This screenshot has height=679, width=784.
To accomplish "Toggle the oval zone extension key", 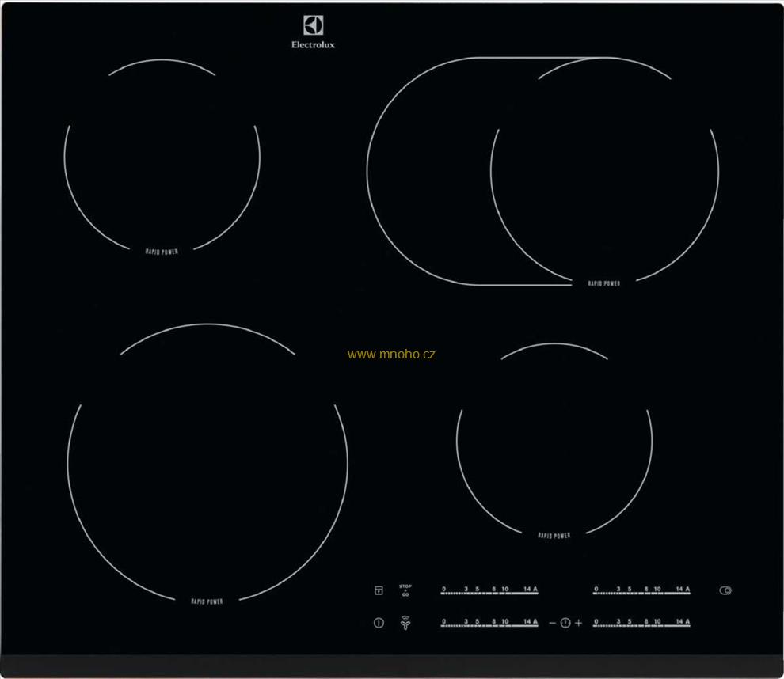I will coord(725,590).
